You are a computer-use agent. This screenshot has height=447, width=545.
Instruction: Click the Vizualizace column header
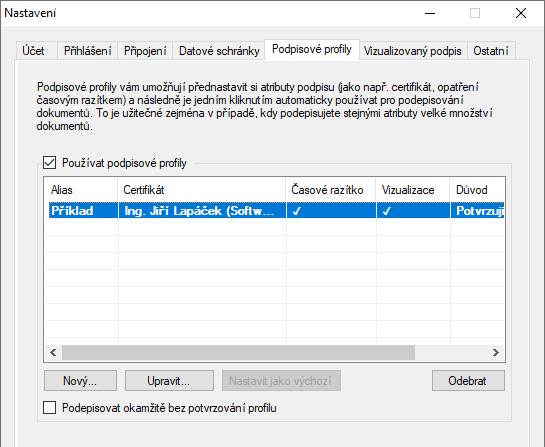[x=413, y=190]
